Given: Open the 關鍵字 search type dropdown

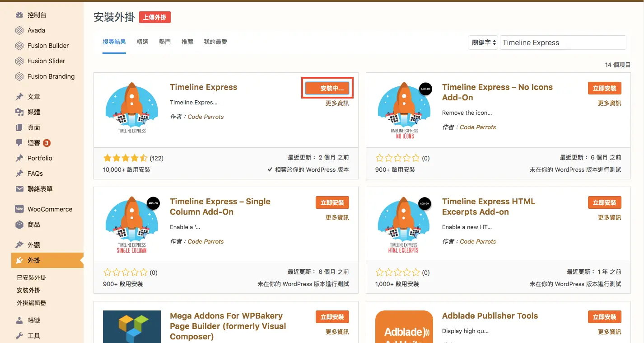Looking at the screenshot, I should point(483,42).
